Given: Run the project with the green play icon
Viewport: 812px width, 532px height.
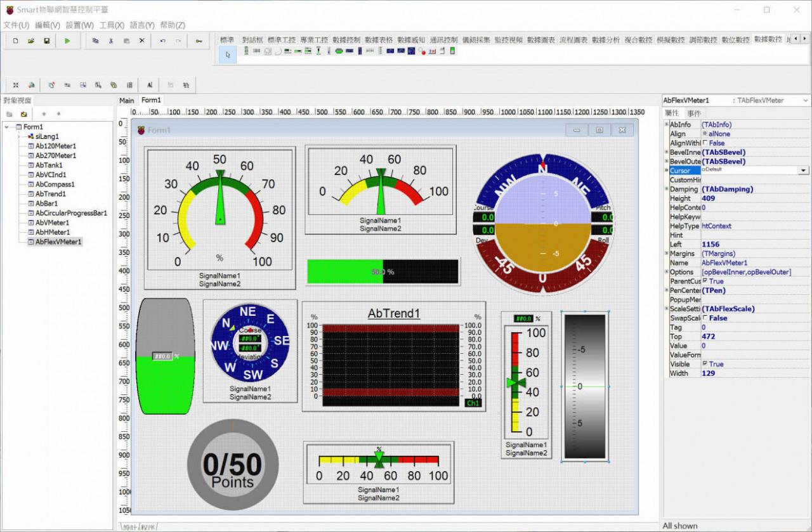Looking at the screenshot, I should (x=67, y=41).
